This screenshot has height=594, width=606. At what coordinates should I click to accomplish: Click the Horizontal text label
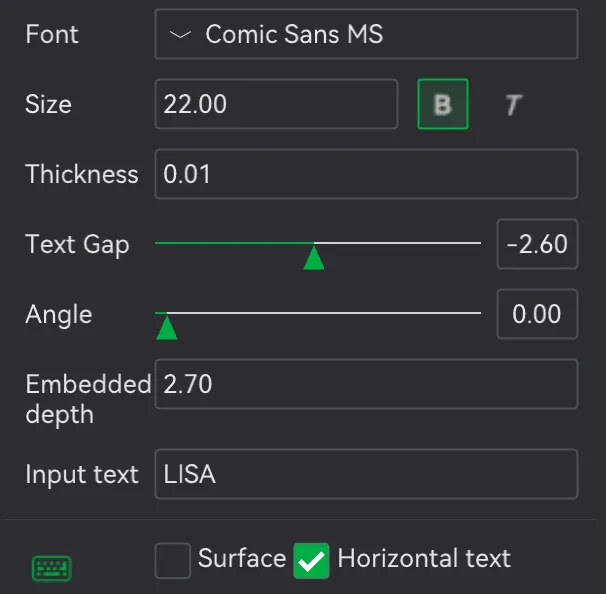424,558
